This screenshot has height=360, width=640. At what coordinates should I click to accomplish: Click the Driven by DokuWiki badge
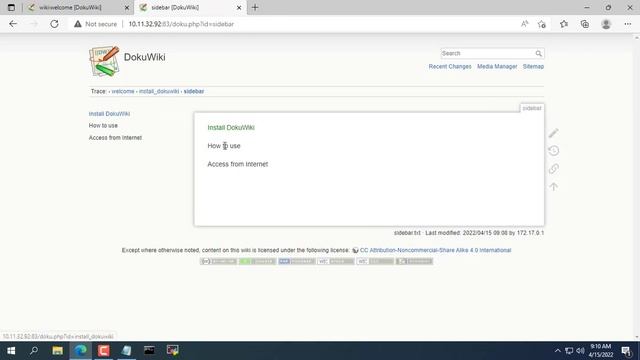(x=414, y=261)
